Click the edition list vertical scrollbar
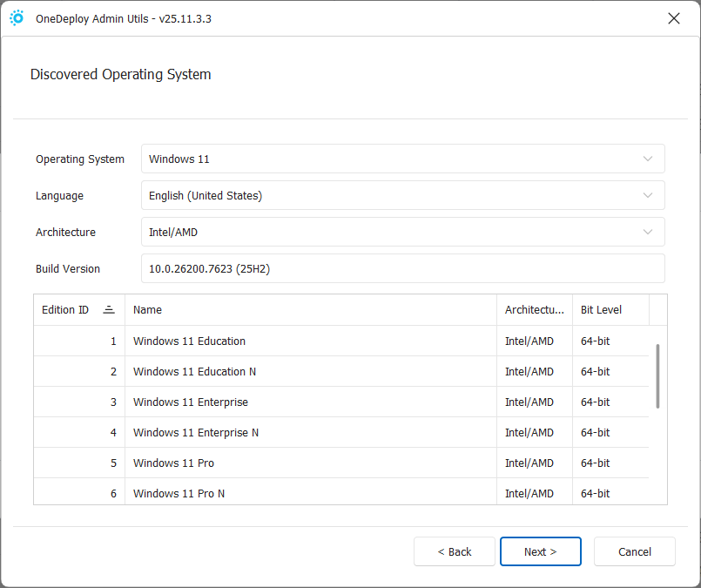 657,376
